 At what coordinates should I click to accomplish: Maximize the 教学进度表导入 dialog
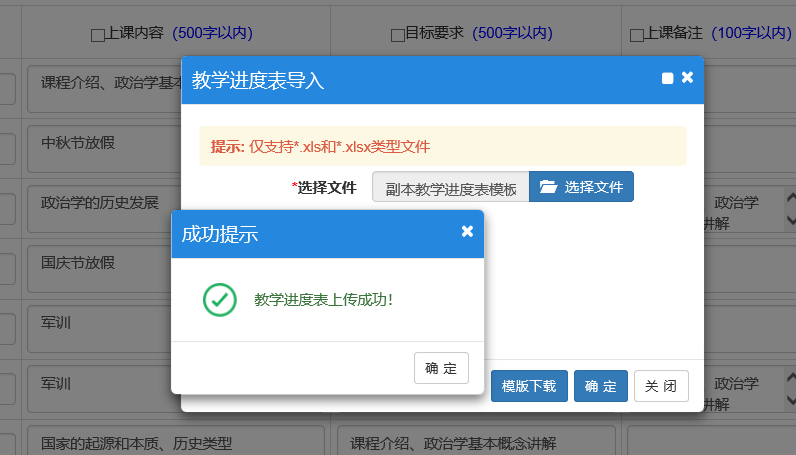667,78
